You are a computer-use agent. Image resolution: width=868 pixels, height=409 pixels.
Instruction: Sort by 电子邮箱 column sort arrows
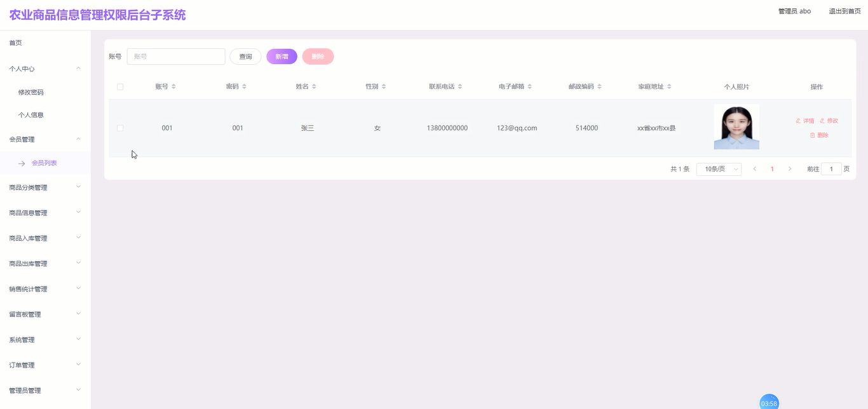(x=530, y=86)
